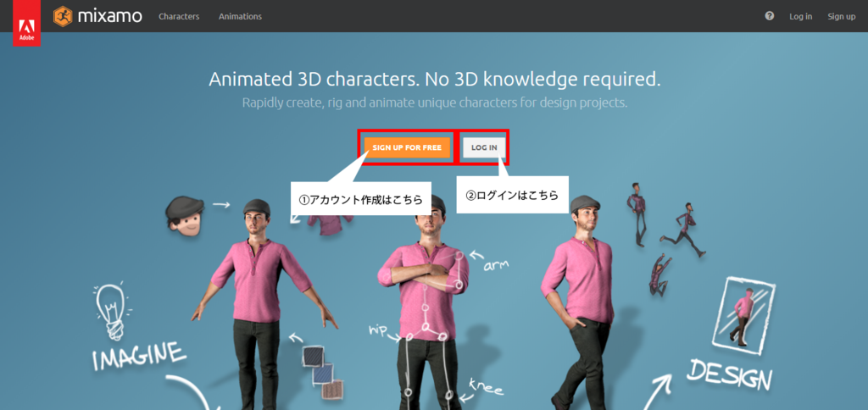Open the help question mark icon

770,16
